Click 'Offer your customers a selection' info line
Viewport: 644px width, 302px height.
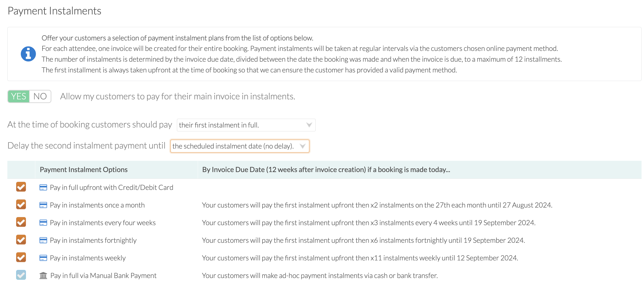[177, 38]
